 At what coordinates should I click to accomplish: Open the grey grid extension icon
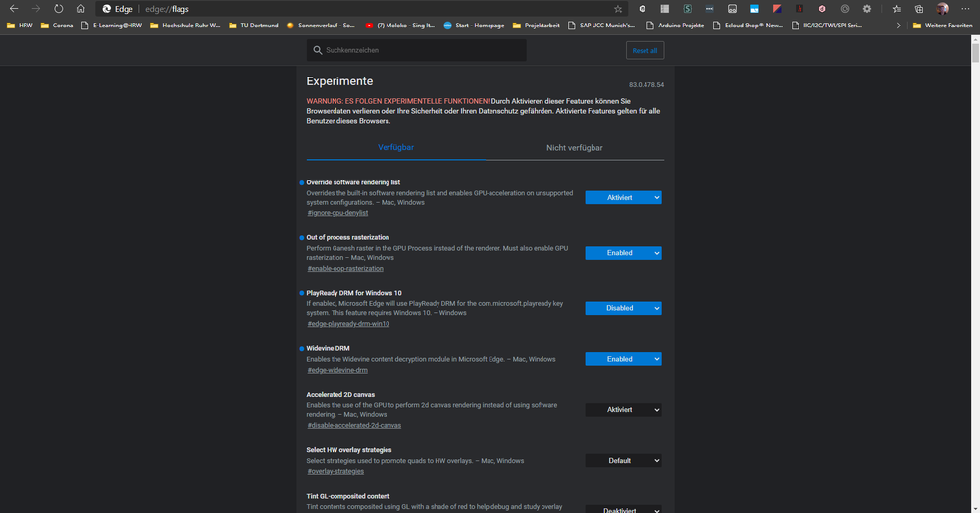(664, 9)
